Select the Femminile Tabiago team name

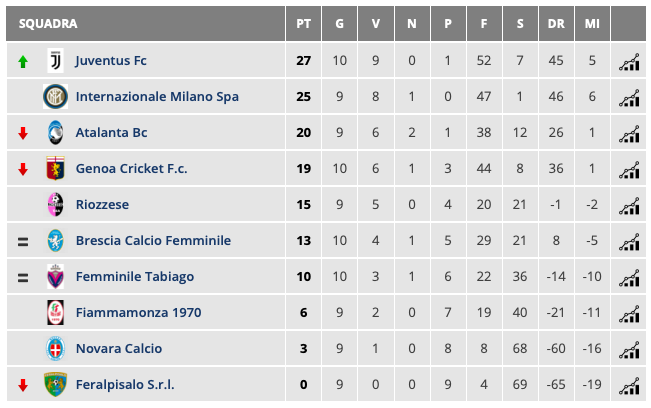[x=135, y=277]
